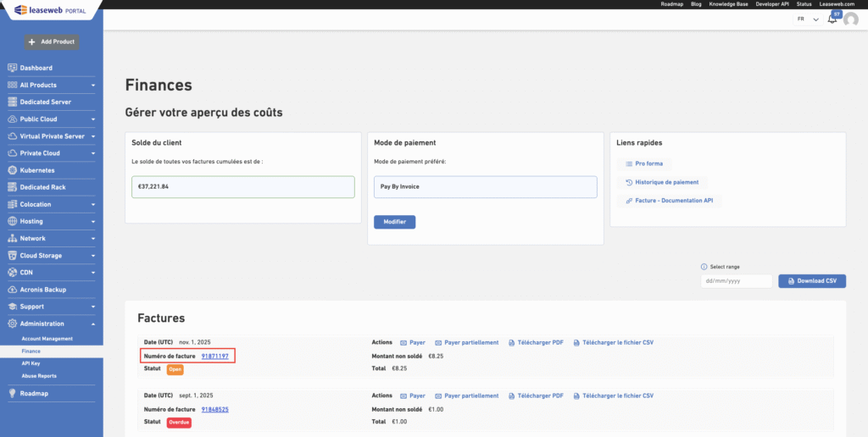Expand the Hosting submenu arrow

[x=93, y=222]
